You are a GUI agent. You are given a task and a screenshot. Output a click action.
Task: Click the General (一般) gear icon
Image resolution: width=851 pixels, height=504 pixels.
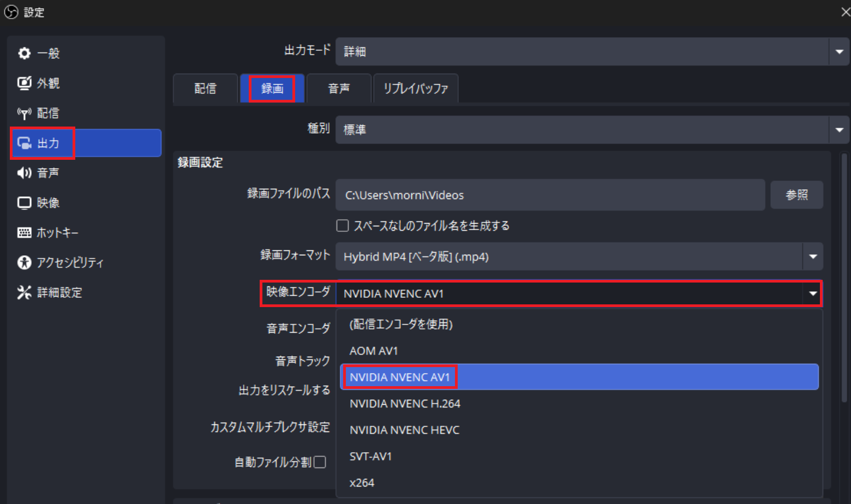(x=25, y=53)
